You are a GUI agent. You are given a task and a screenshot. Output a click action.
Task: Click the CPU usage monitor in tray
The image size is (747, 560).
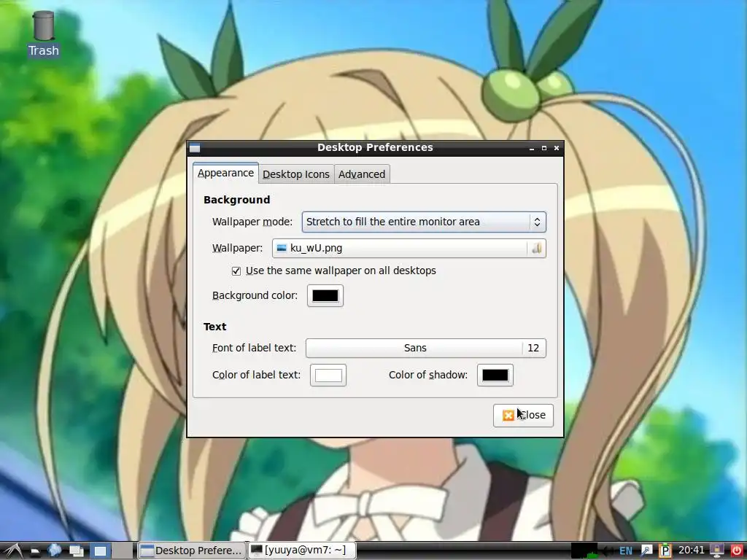click(x=584, y=551)
